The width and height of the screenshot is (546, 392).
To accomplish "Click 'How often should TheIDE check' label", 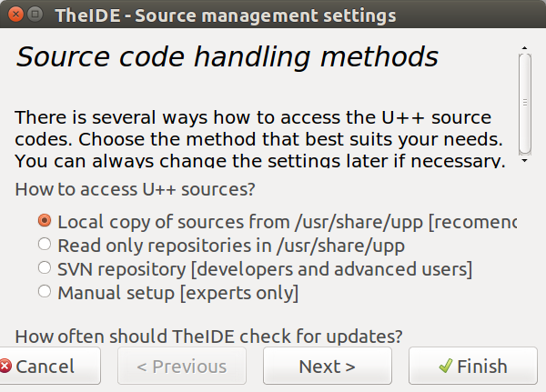I will pyautogui.click(x=209, y=337).
